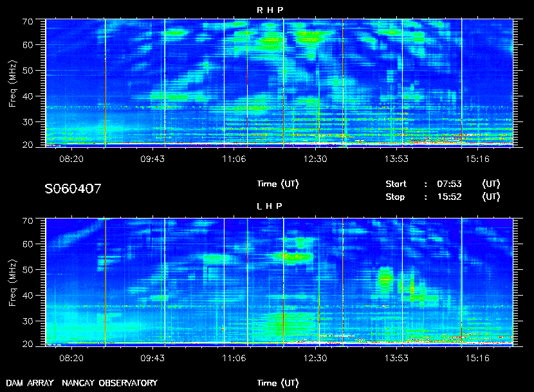Click "Time (UT)" label beside S060407
This screenshot has height=392, width=534.
pos(278,184)
